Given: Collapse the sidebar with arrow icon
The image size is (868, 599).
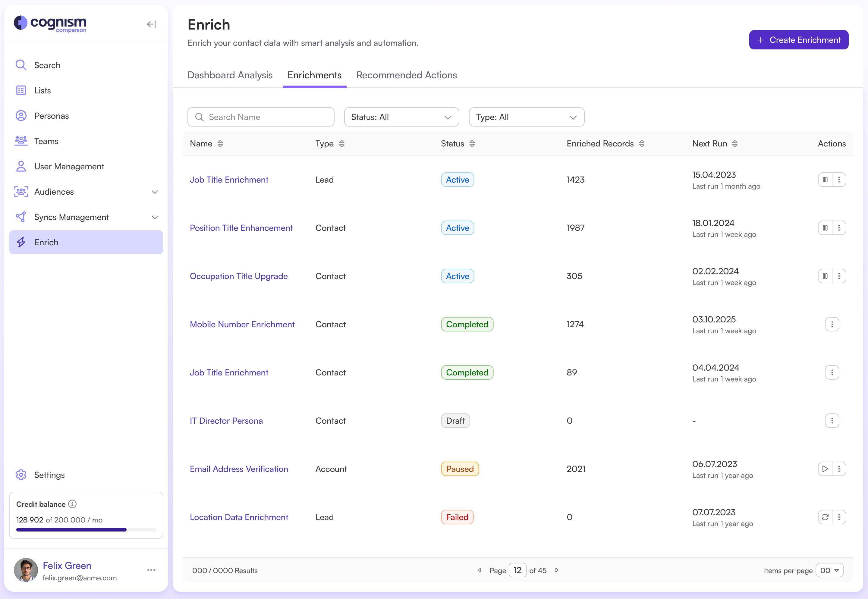Looking at the screenshot, I should click(x=151, y=24).
